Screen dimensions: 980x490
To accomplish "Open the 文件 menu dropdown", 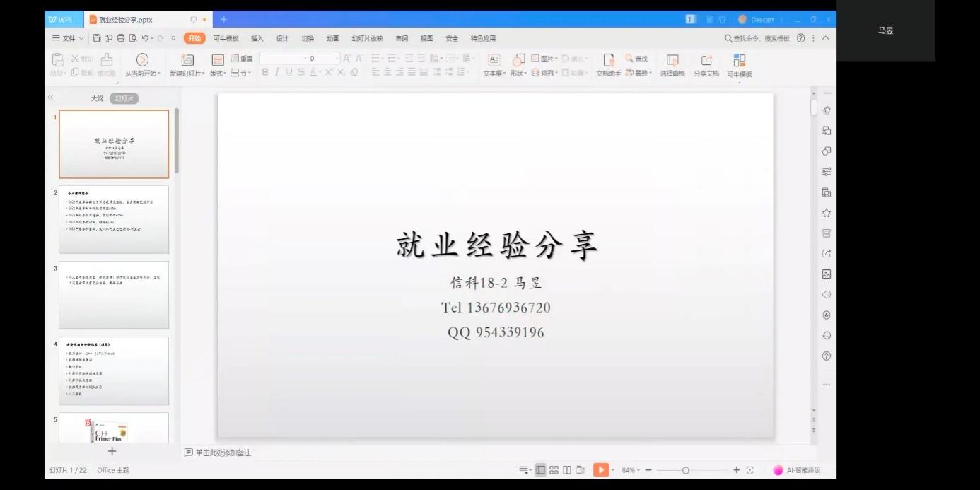I will coord(68,38).
